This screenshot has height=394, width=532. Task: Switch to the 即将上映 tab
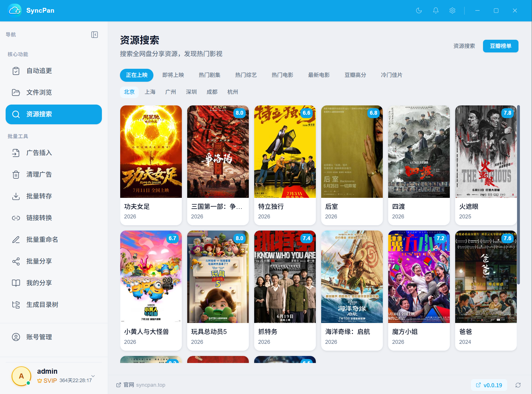coord(173,75)
